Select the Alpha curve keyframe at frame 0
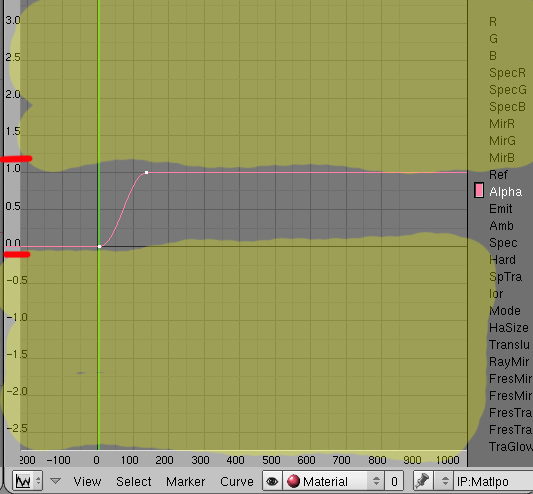The height and width of the screenshot is (494, 533). point(99,246)
